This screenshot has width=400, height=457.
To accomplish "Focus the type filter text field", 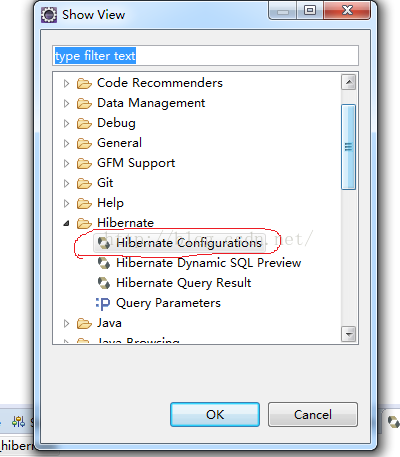I will click(x=205, y=56).
